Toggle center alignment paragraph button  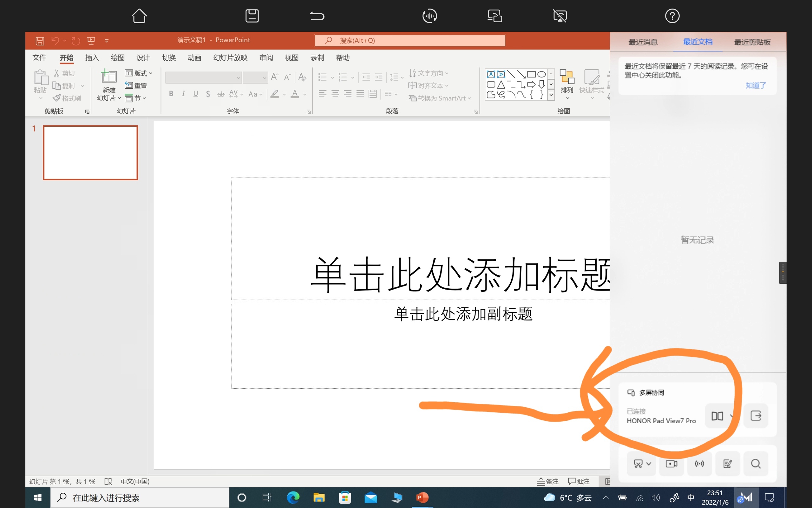(335, 94)
